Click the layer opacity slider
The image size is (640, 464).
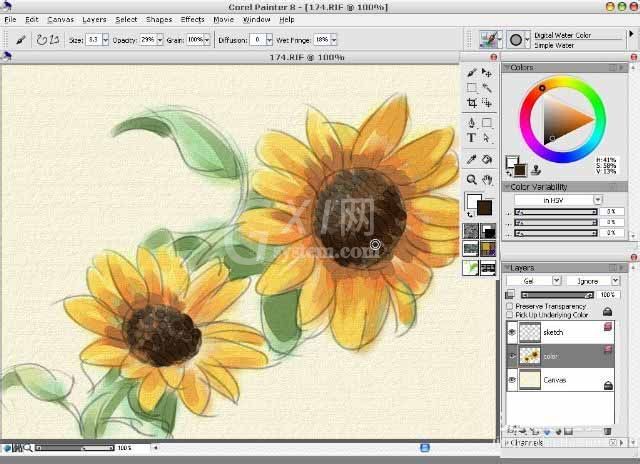(558, 295)
